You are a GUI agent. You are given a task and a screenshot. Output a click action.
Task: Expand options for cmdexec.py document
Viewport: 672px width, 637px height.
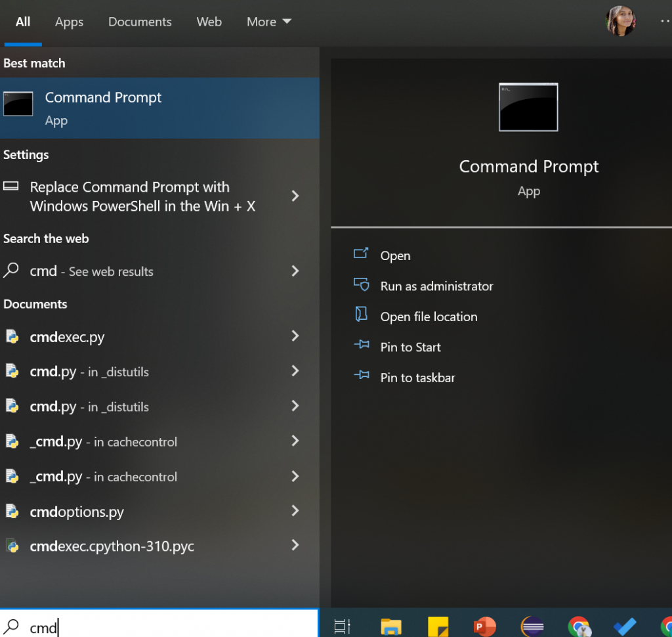[x=295, y=336]
